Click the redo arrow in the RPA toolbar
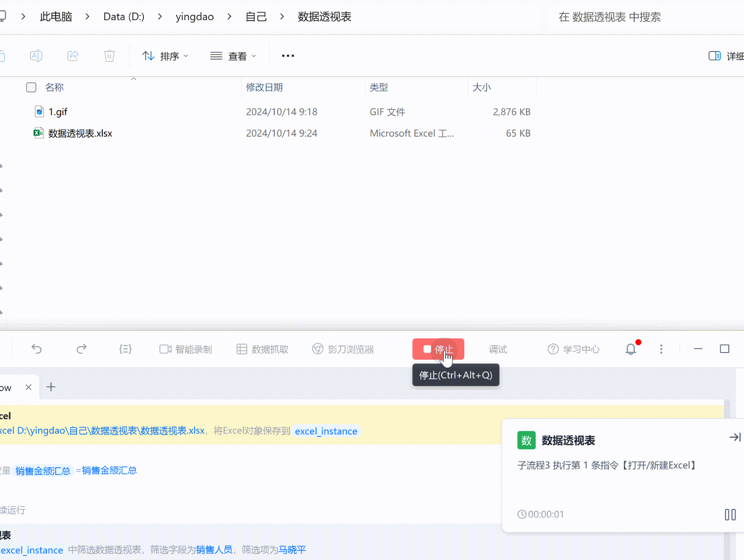 (81, 349)
